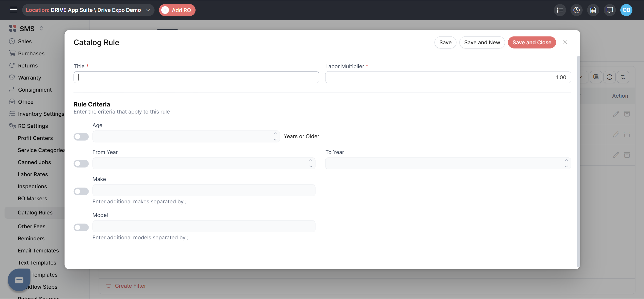Open Warranty in the sidebar
Viewport: 644px width, 299px height.
point(29,78)
